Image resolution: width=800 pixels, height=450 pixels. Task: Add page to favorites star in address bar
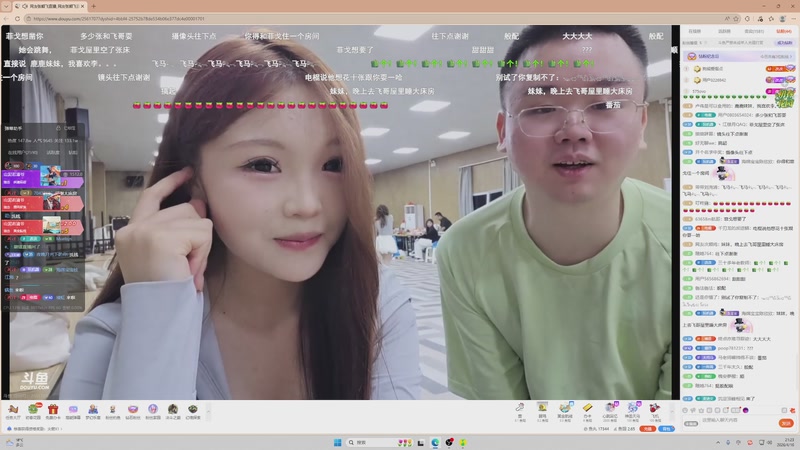(x=736, y=18)
